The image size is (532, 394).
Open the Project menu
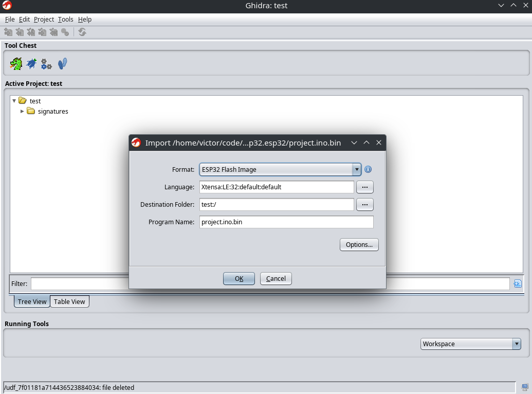coord(44,20)
